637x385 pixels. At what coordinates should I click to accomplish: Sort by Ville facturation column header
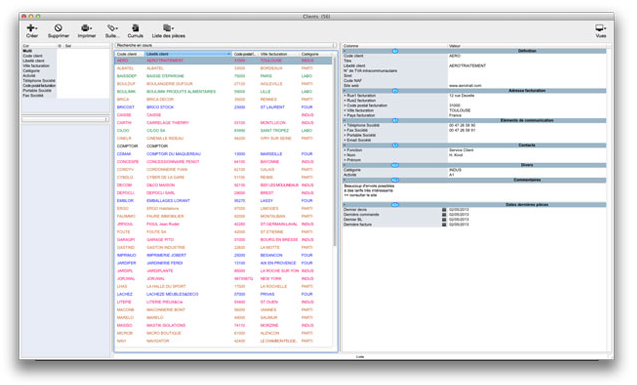(x=279, y=54)
